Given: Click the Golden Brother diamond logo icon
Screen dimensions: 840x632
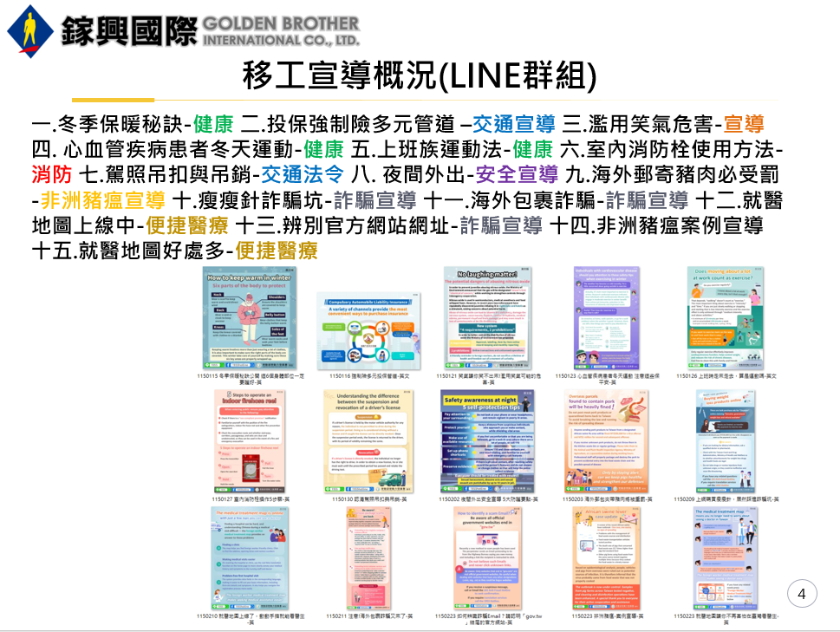Looking at the screenshot, I should click(x=30, y=31).
